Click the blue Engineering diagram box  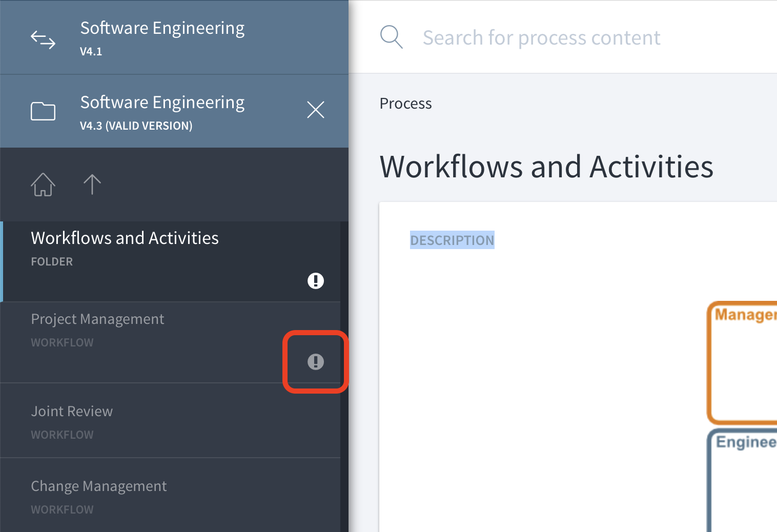742,480
